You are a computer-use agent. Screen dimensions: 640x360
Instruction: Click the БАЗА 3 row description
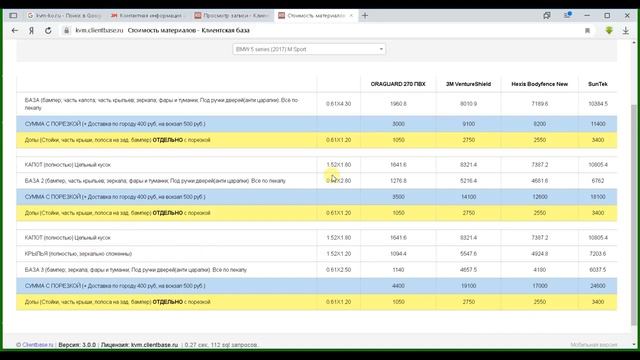(x=136, y=270)
